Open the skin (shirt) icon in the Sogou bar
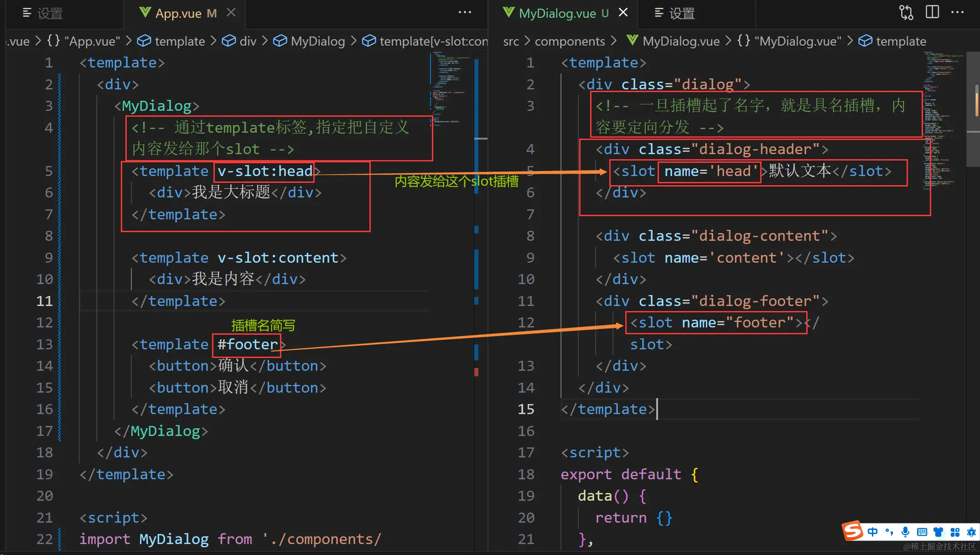This screenshot has height=555, width=980. pyautogui.click(x=939, y=532)
